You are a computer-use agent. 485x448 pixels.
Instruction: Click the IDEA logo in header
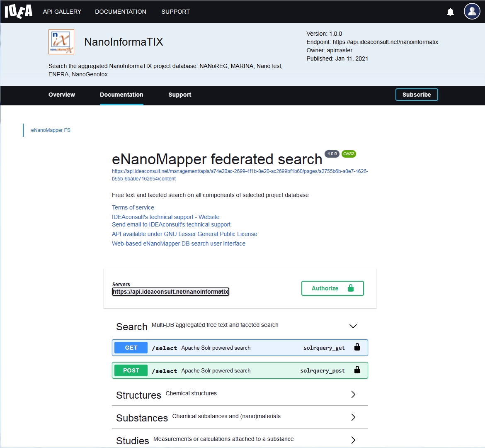click(18, 12)
